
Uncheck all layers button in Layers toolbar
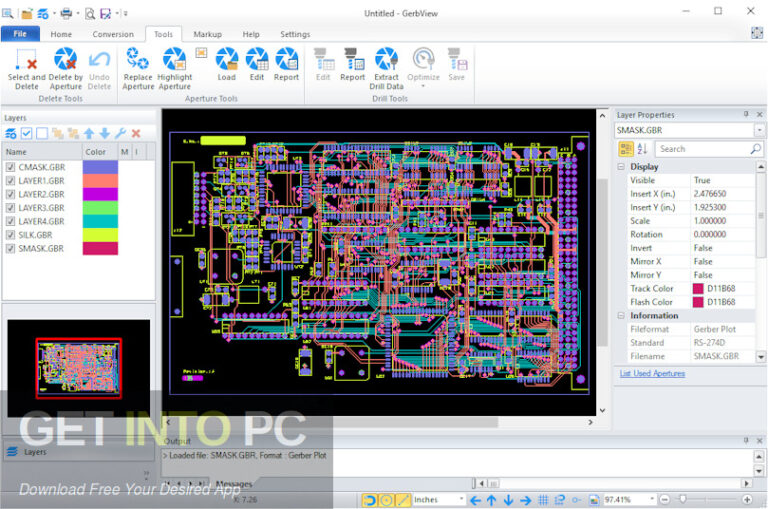[x=42, y=133]
